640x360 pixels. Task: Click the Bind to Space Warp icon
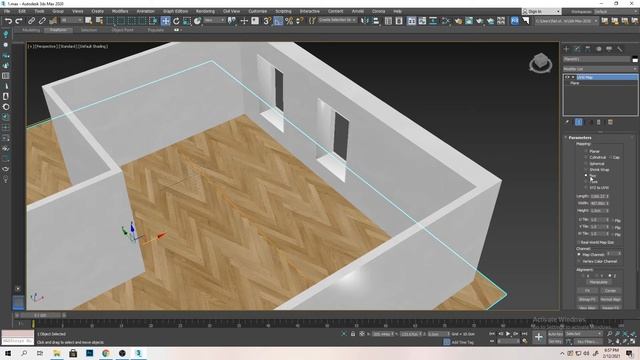(x=53, y=20)
